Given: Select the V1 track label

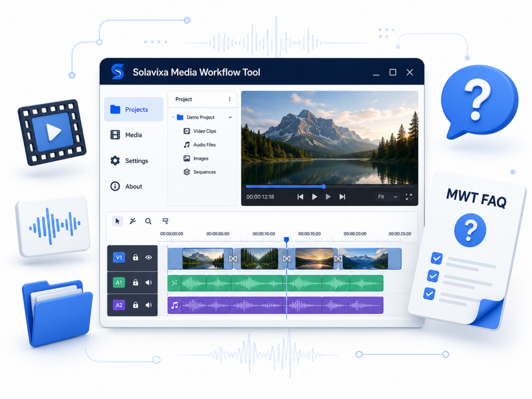Looking at the screenshot, I should pyautogui.click(x=119, y=258).
